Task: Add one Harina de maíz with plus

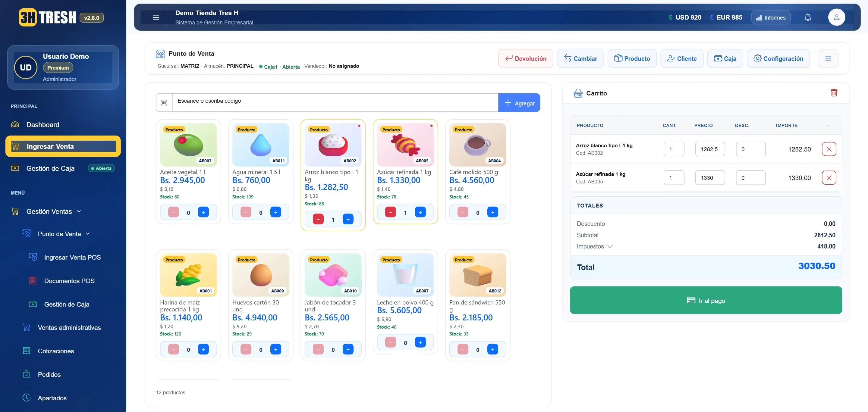Action: point(203,349)
